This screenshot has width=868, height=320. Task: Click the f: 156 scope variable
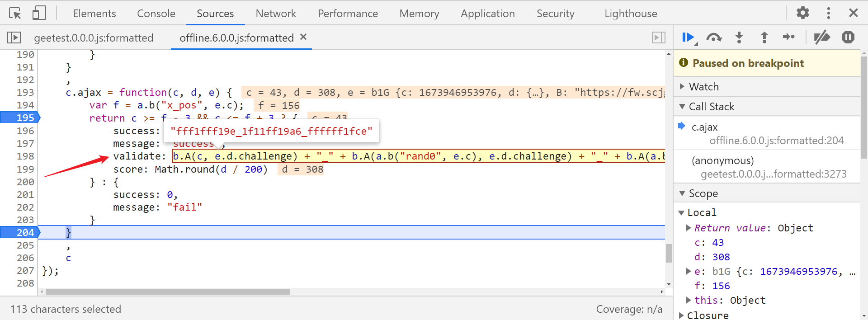click(712, 286)
